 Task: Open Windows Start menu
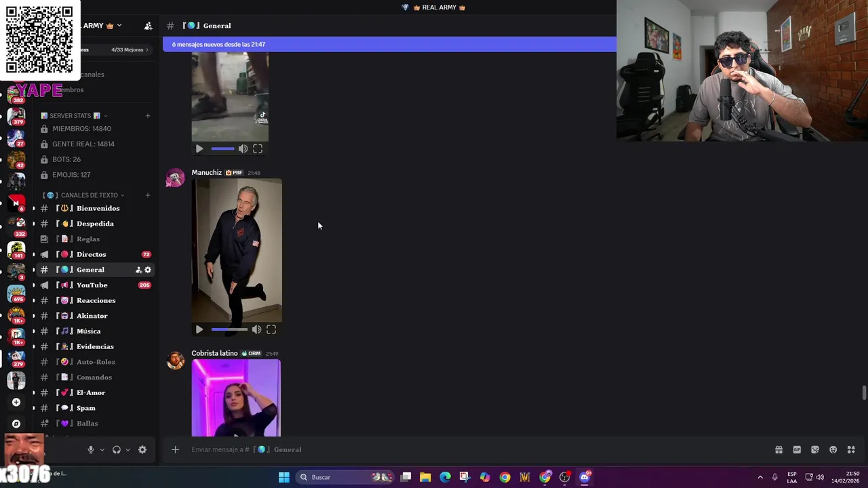284,477
